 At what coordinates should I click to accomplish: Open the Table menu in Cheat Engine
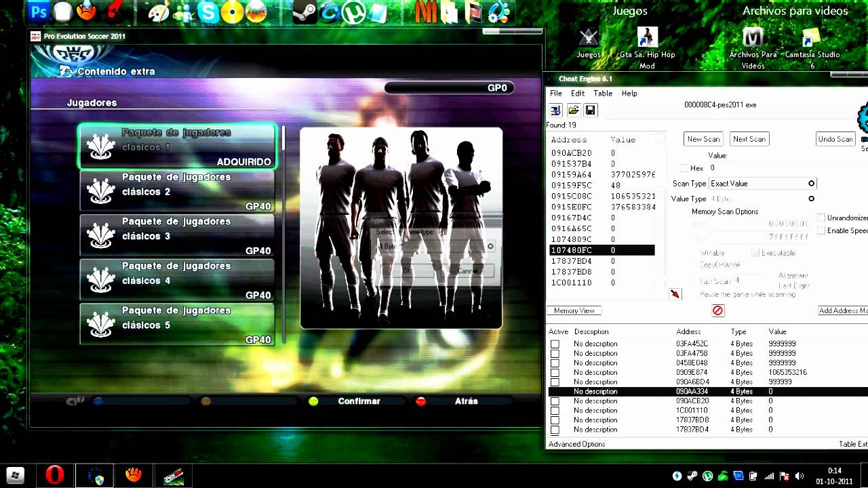pos(603,94)
